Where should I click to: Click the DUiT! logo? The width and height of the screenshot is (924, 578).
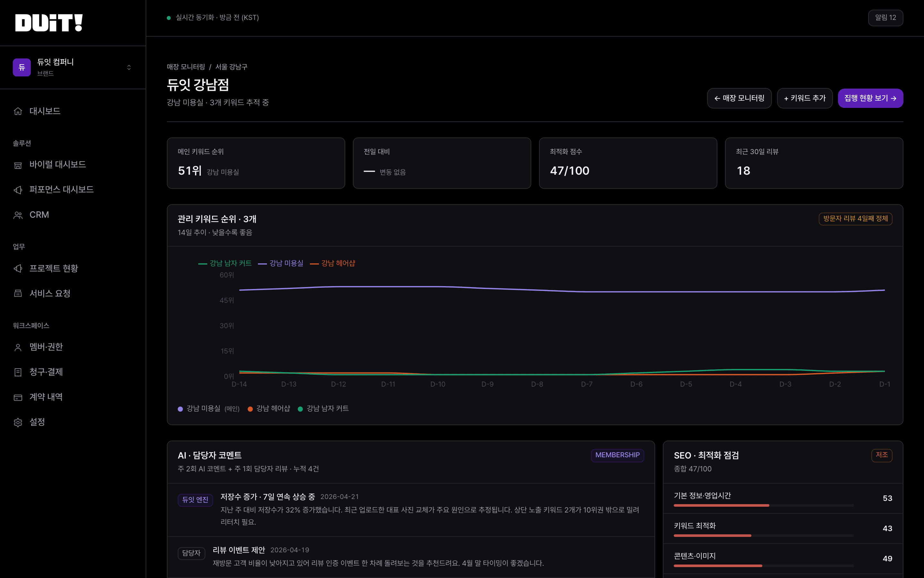pyautogui.click(x=49, y=22)
